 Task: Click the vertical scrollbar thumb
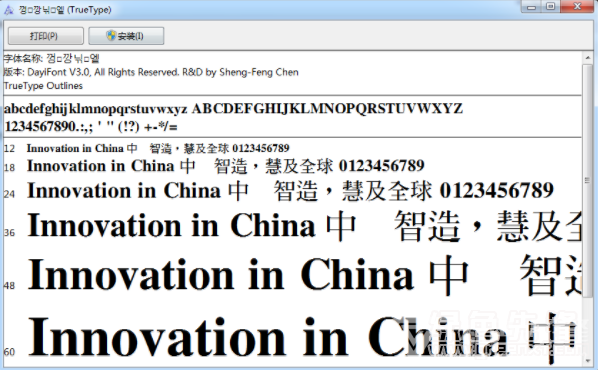click(587, 181)
